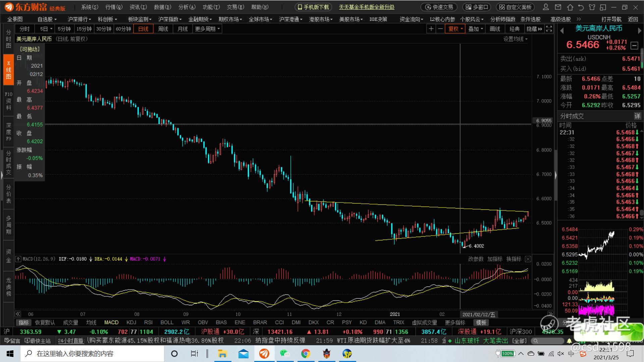Switch to 5分钟 chart period
The height and width of the screenshot is (362, 644).
point(64,29)
